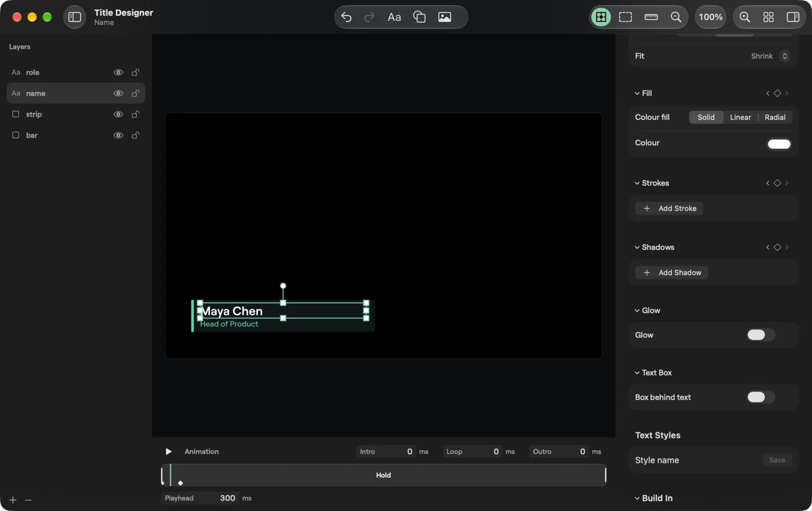Add a text layer with Aa tool

coord(394,17)
